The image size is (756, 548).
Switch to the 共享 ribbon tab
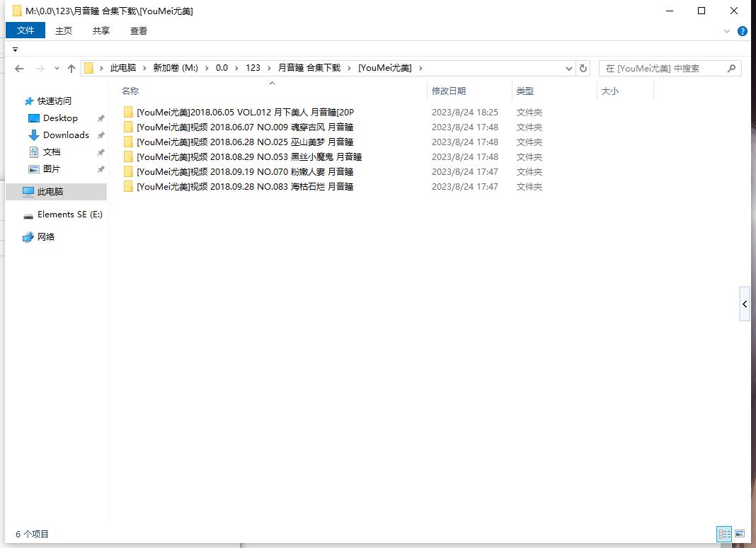pos(101,31)
